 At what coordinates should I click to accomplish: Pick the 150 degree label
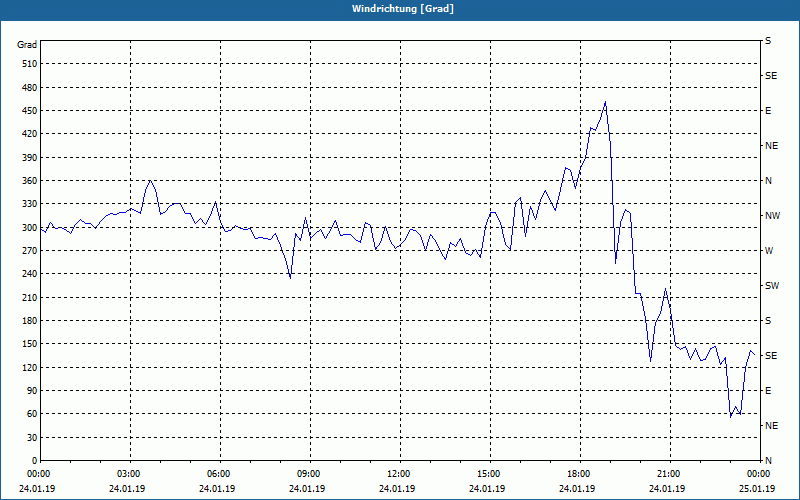29,344
